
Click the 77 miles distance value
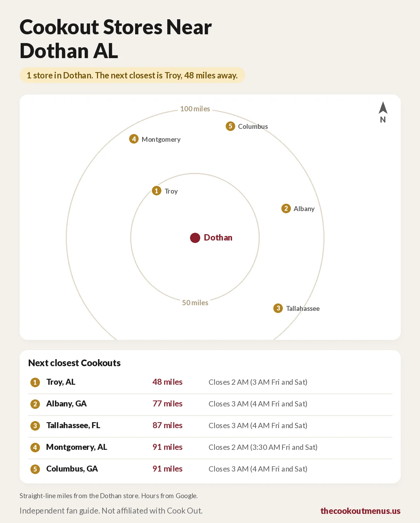pyautogui.click(x=167, y=404)
